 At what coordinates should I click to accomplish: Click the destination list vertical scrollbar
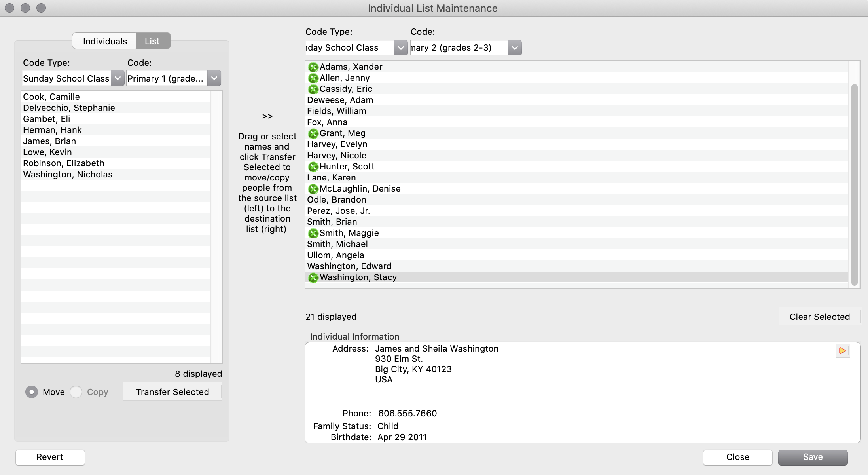point(854,184)
